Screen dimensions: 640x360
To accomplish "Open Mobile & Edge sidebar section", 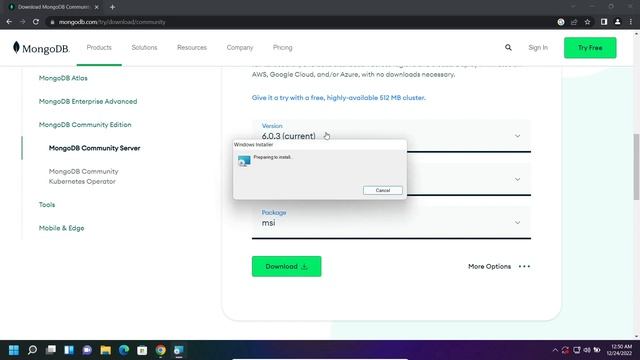I will [x=61, y=228].
